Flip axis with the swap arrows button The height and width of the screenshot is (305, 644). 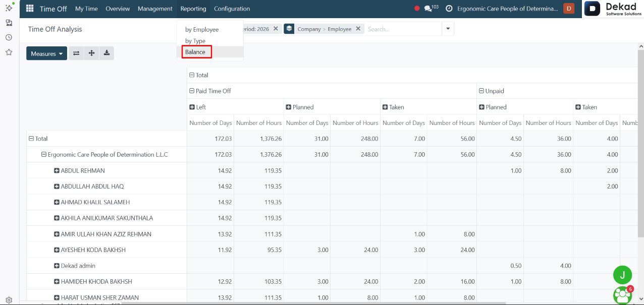76,53
